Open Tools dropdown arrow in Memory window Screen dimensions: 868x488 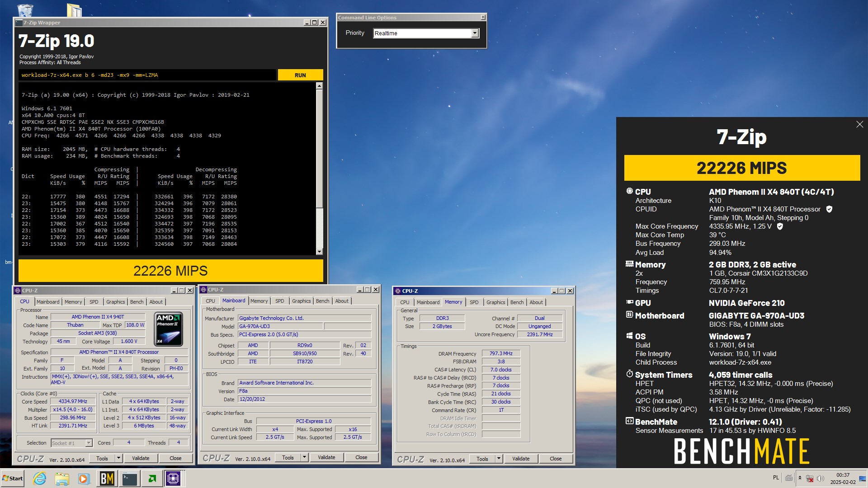pyautogui.click(x=499, y=459)
